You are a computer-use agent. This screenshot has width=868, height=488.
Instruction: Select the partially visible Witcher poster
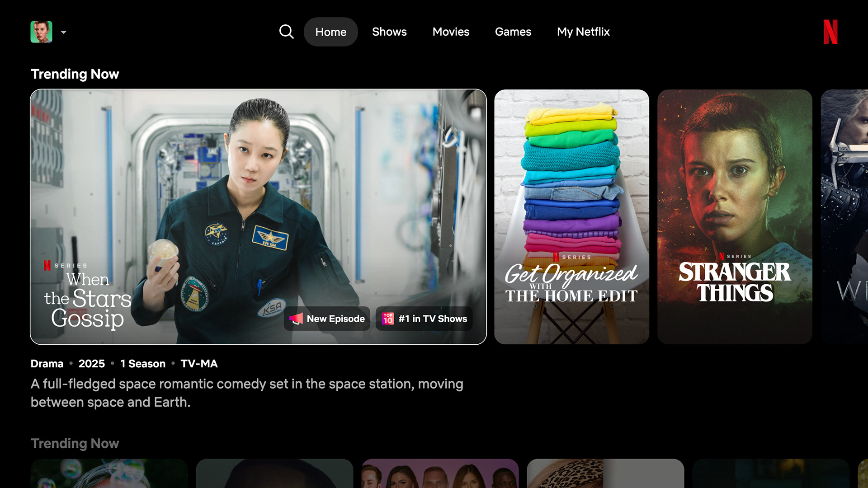[844, 216]
